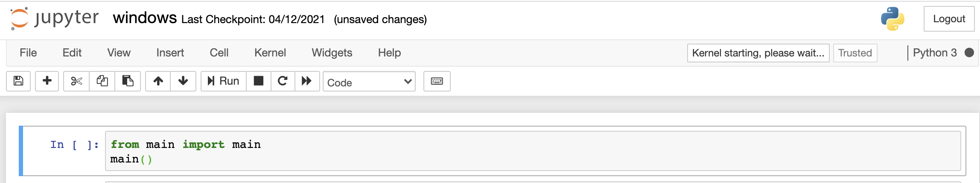
Task: Move selected cell up arrow
Action: [158, 81]
